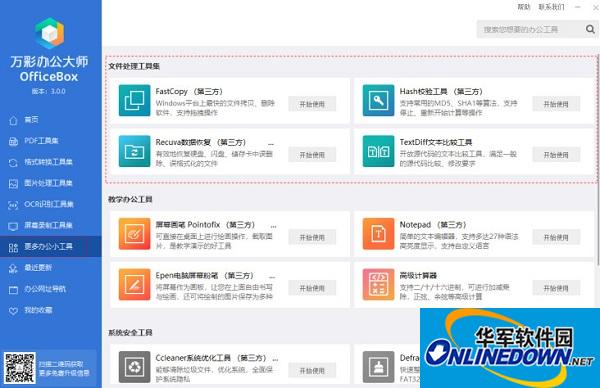Image resolution: width=600 pixels, height=388 pixels.
Task: Open the Ccleaner系统优化工具 recycle icon
Action: click(134, 367)
